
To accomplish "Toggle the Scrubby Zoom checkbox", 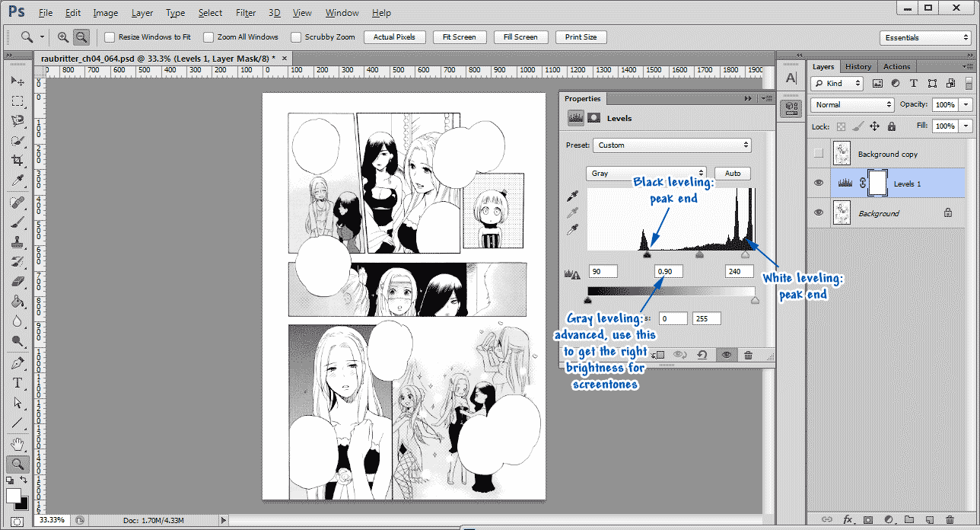I will [x=296, y=37].
